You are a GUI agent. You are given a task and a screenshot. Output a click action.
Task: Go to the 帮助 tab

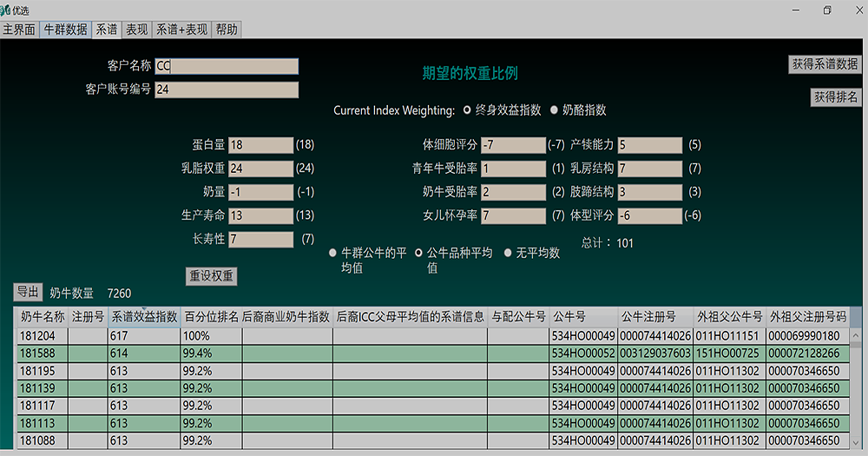pyautogui.click(x=226, y=29)
